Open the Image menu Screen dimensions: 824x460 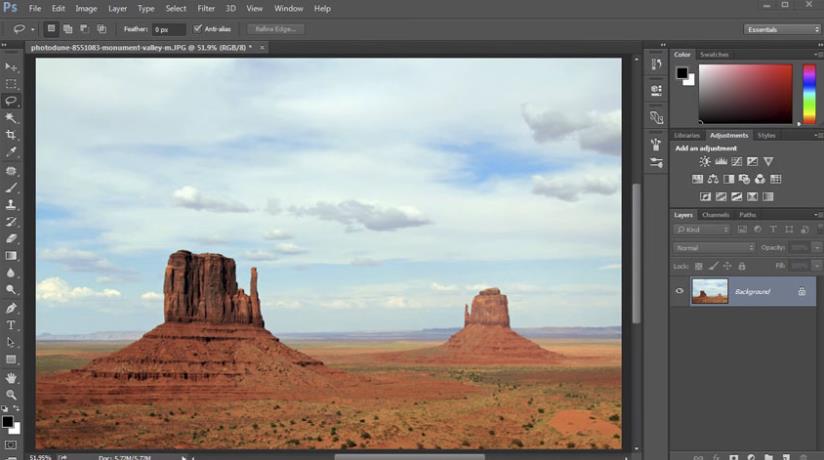coord(86,8)
